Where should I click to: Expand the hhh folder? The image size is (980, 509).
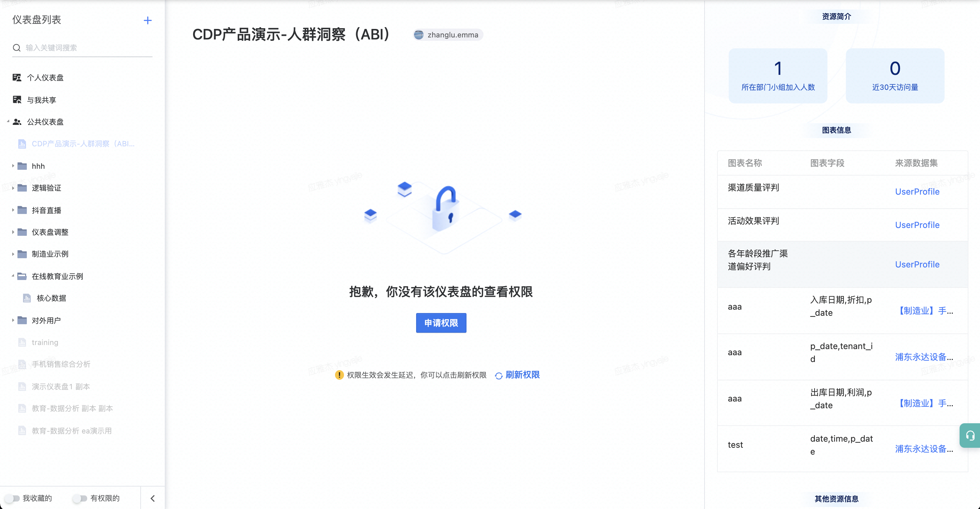[13, 166]
